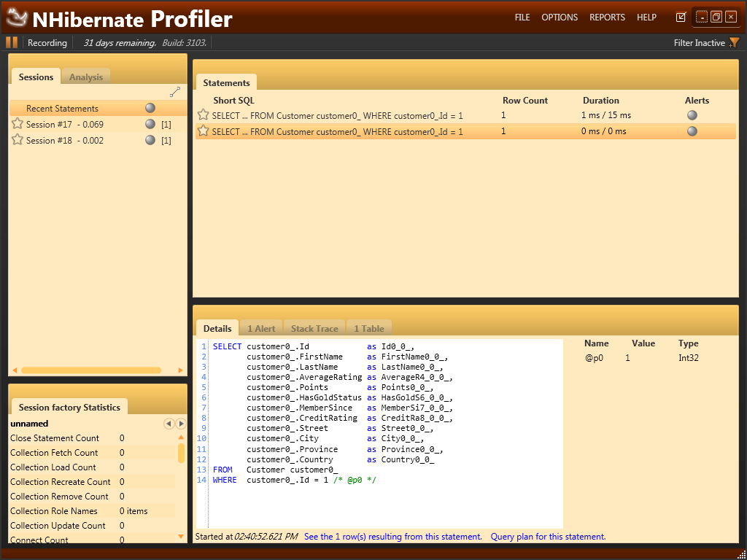Sort by the Duration column header
Screen dimensions: 747x560
[x=601, y=101]
